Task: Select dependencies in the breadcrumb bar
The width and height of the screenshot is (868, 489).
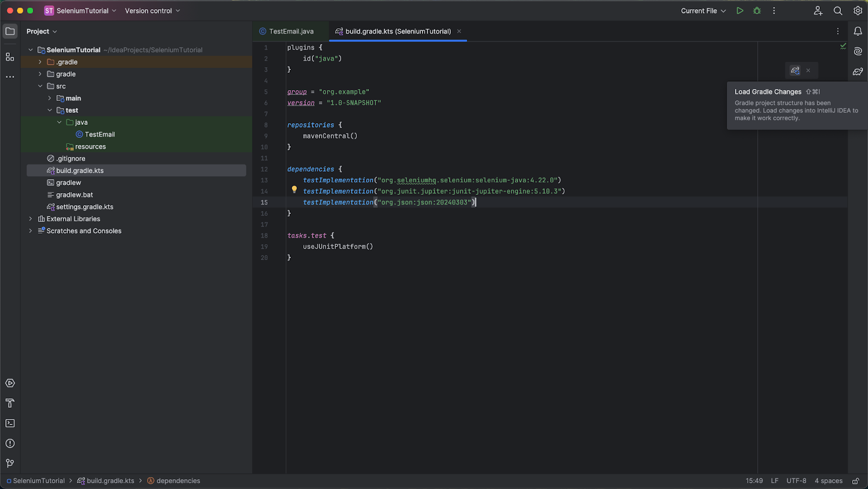Action: (x=178, y=480)
